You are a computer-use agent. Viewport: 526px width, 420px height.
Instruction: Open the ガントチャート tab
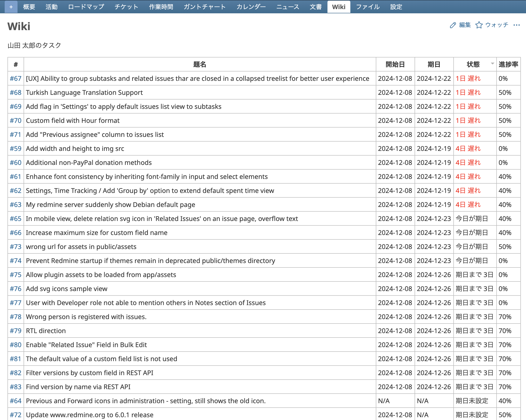(x=204, y=7)
